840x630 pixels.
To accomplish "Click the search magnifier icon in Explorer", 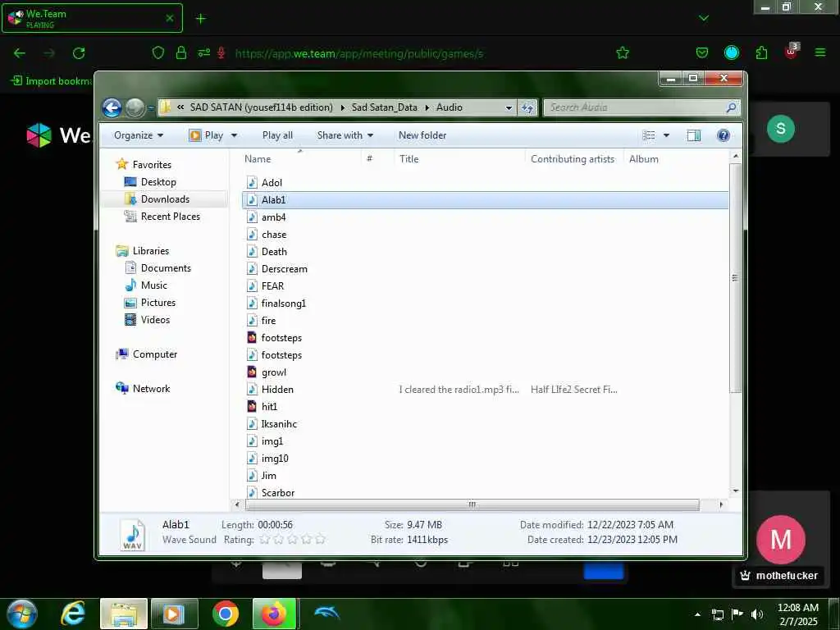I will click(731, 107).
